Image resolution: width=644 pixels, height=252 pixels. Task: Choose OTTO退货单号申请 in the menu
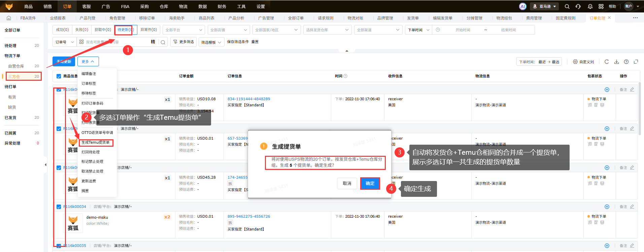click(x=97, y=133)
